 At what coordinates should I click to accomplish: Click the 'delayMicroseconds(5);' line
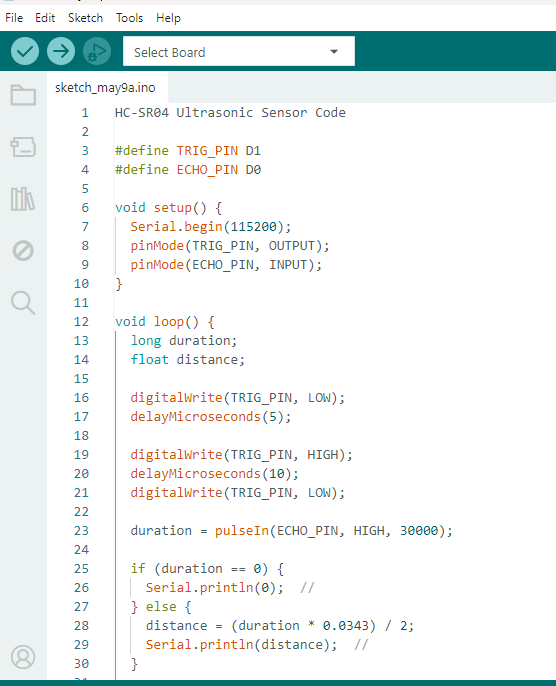coord(210,417)
